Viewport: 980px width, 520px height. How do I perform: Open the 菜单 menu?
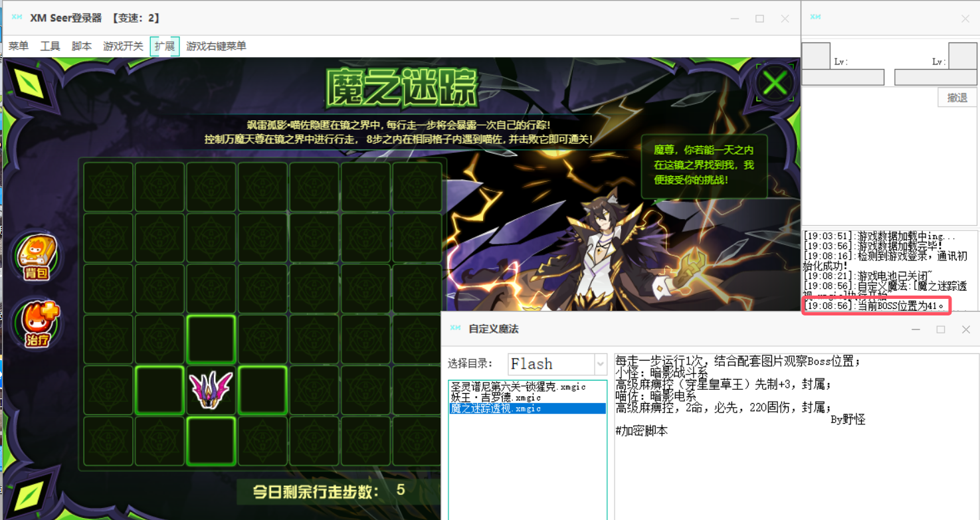tap(19, 46)
